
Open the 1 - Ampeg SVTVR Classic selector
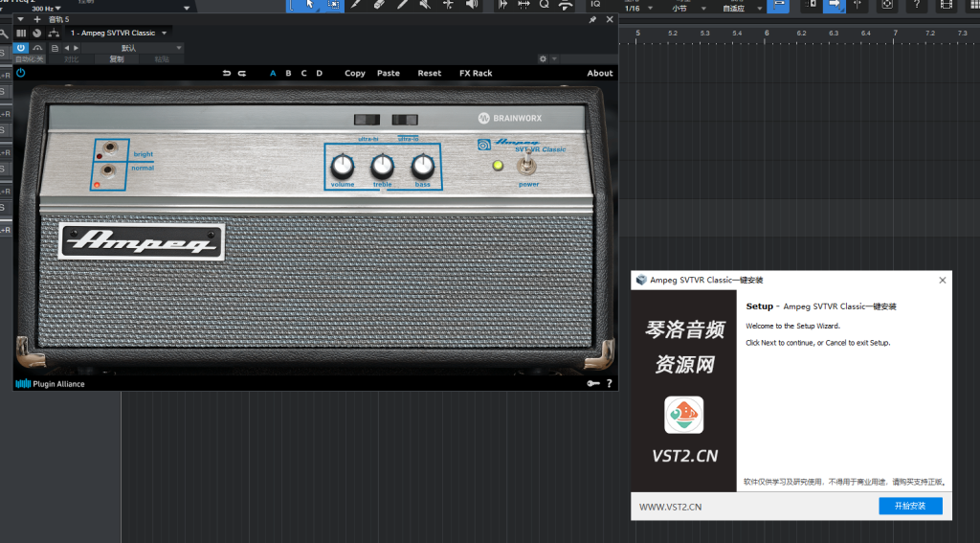click(118, 34)
